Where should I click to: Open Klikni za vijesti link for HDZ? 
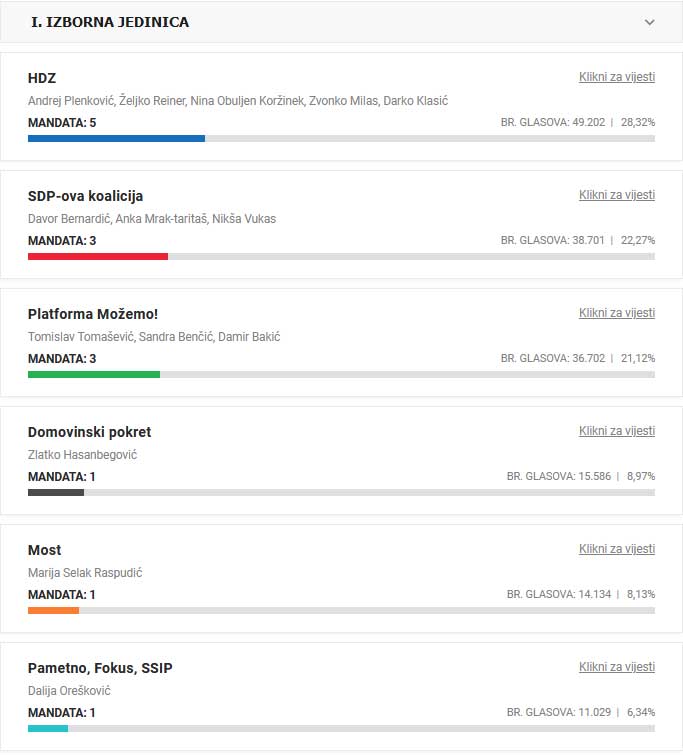point(616,77)
